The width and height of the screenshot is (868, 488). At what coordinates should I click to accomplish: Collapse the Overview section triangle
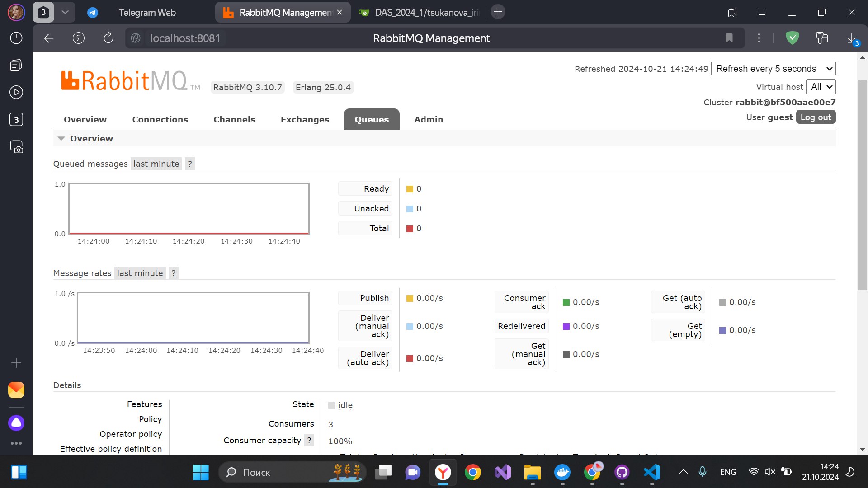click(x=61, y=139)
